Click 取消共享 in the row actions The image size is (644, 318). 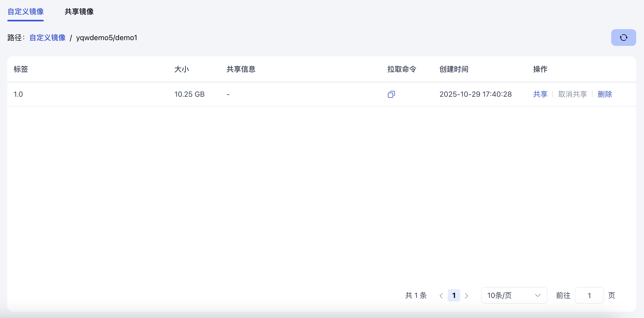(x=572, y=94)
